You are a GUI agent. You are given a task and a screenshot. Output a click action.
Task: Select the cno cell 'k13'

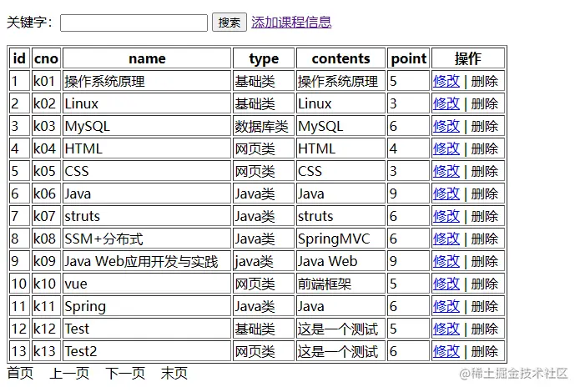pyautogui.click(x=46, y=352)
